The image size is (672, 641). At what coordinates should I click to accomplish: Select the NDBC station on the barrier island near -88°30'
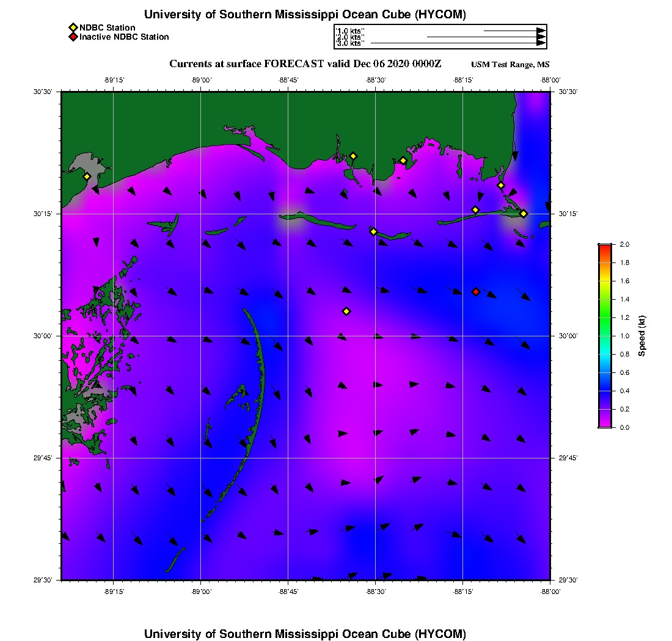pos(373,231)
